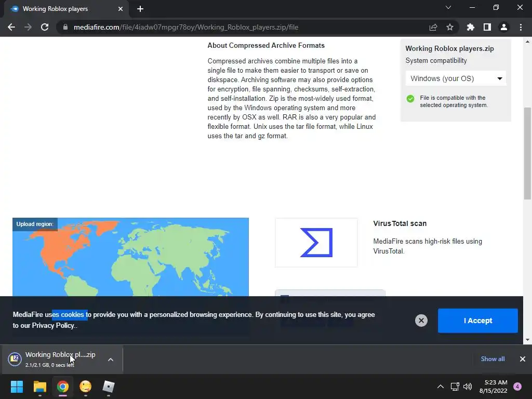
Task: Open network settings tray icon
Action: [455, 387]
